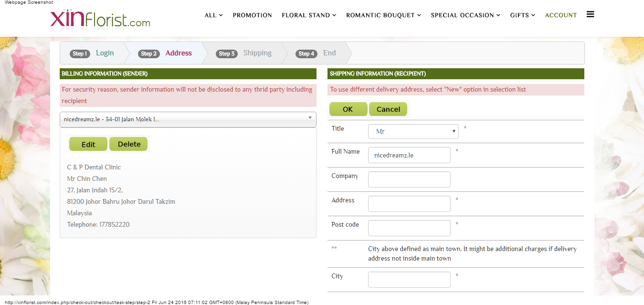
Task: Open the Title dropdown
Action: (x=413, y=131)
